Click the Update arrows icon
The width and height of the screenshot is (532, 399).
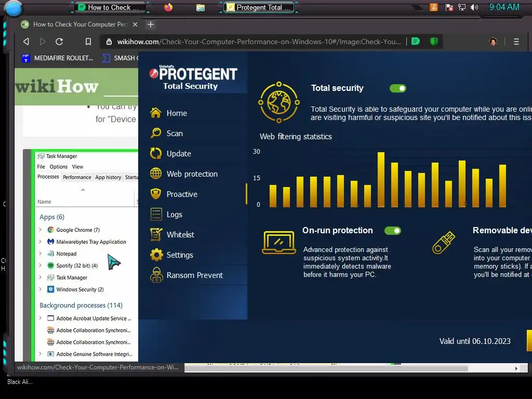(156, 153)
